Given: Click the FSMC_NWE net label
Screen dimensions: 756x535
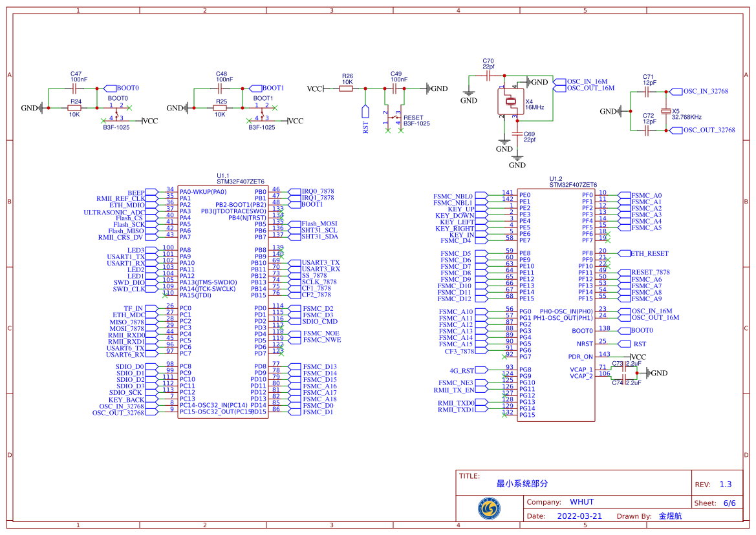Looking at the screenshot, I should pos(321,339).
